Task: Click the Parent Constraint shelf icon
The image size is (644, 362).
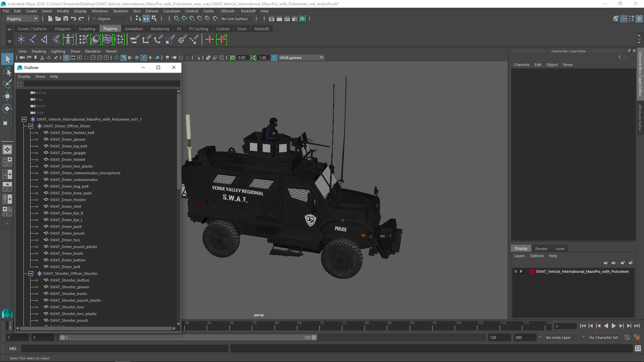Action: 135,40
